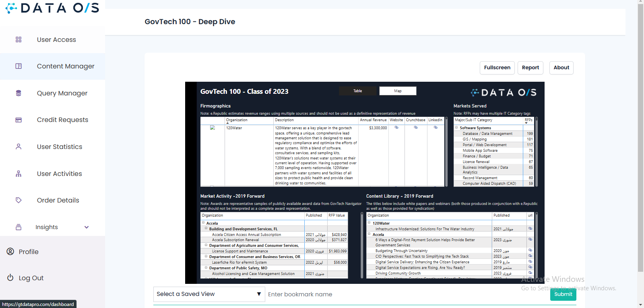Click the Credit Requests card icon
The width and height of the screenshot is (644, 308).
pyautogui.click(x=19, y=120)
